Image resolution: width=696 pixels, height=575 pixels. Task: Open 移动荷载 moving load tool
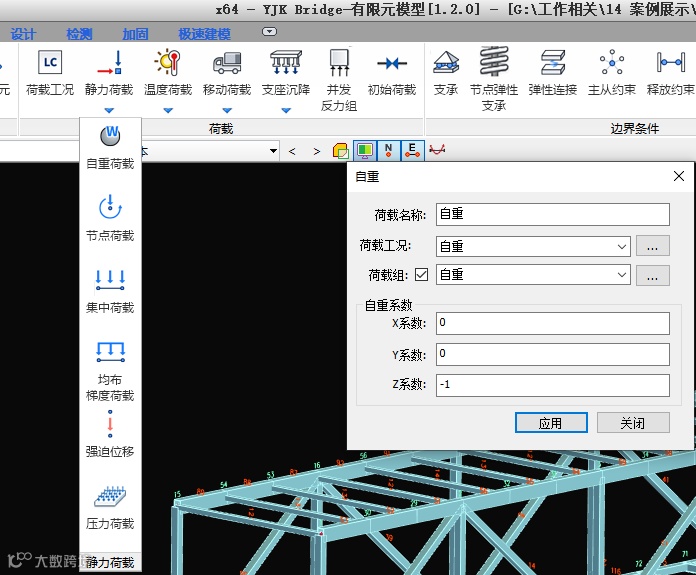(x=227, y=73)
